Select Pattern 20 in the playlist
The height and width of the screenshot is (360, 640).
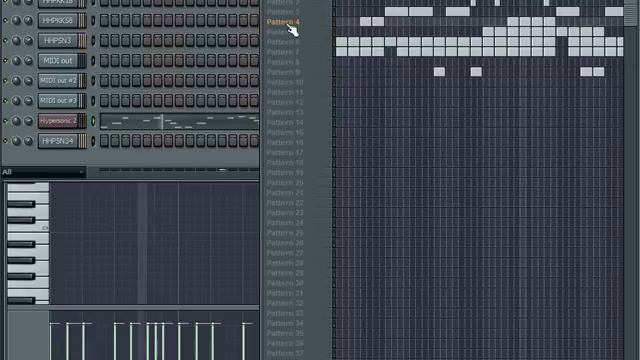tap(285, 182)
